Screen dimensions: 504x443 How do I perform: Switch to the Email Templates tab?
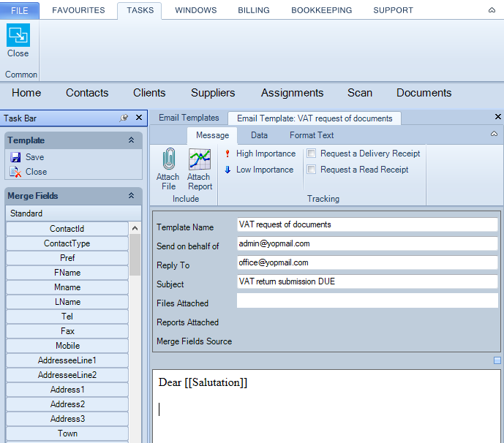point(189,118)
